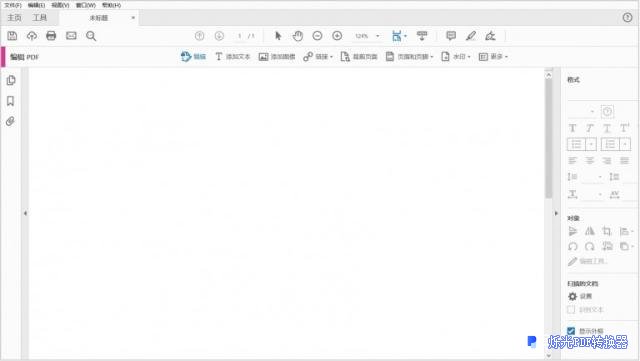Toggle the checked show bounding boxes checkbox
The image size is (640, 361).
(571, 331)
